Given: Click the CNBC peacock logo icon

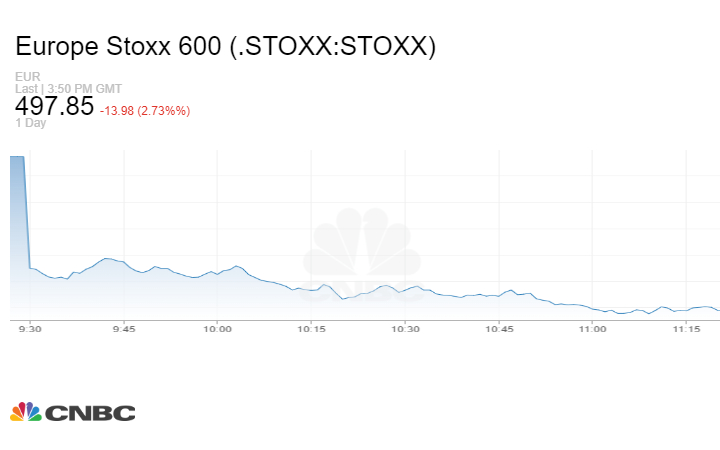Looking at the screenshot, I should tap(26, 412).
